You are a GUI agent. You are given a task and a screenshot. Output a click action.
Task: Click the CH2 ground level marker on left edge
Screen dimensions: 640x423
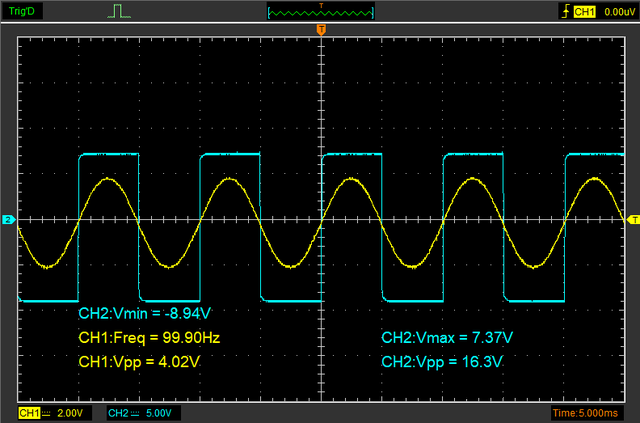[x=7, y=219]
